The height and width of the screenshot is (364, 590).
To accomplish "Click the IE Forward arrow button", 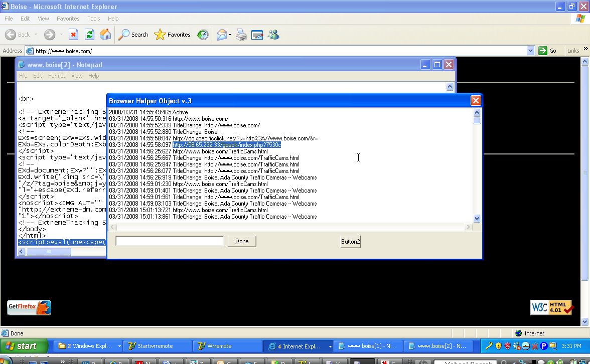I will click(49, 35).
